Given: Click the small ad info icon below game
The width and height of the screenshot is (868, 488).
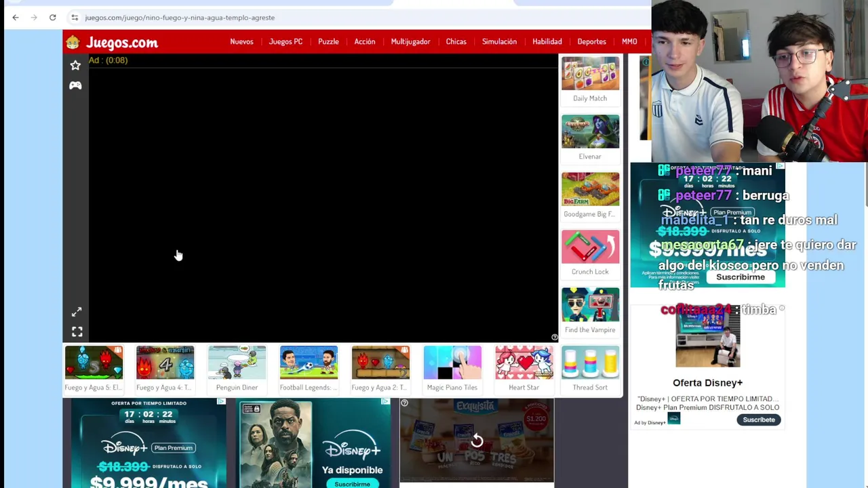Looking at the screenshot, I should point(554,337).
